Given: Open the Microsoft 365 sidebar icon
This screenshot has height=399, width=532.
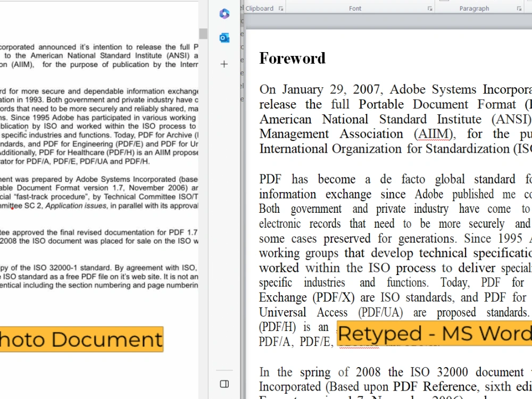Looking at the screenshot, I should coord(225,14).
